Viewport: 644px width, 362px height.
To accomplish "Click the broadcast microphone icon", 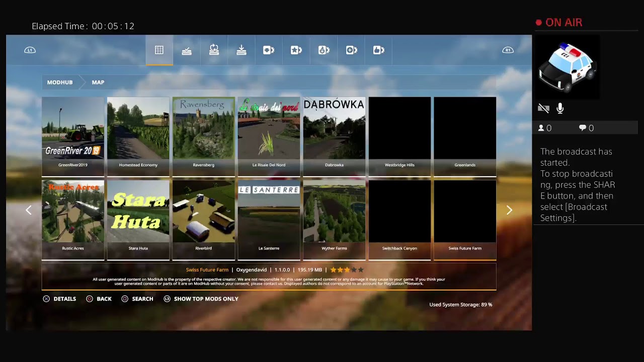I will pyautogui.click(x=560, y=109).
